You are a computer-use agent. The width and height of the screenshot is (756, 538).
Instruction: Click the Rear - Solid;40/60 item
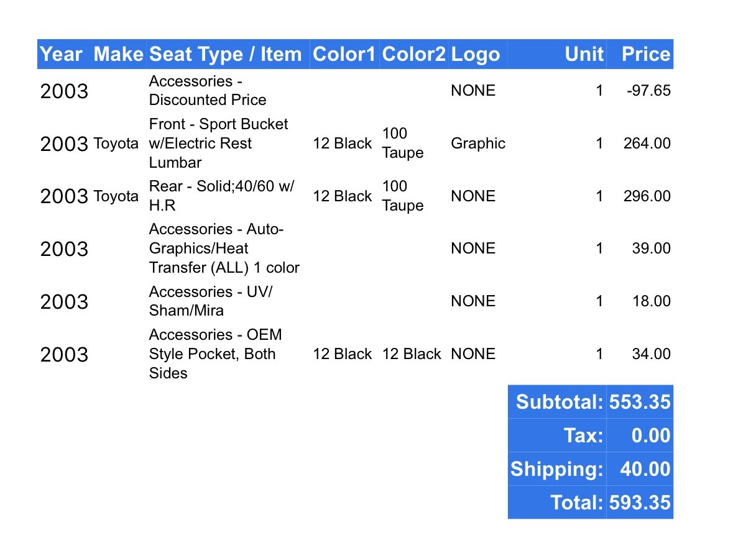point(222,196)
